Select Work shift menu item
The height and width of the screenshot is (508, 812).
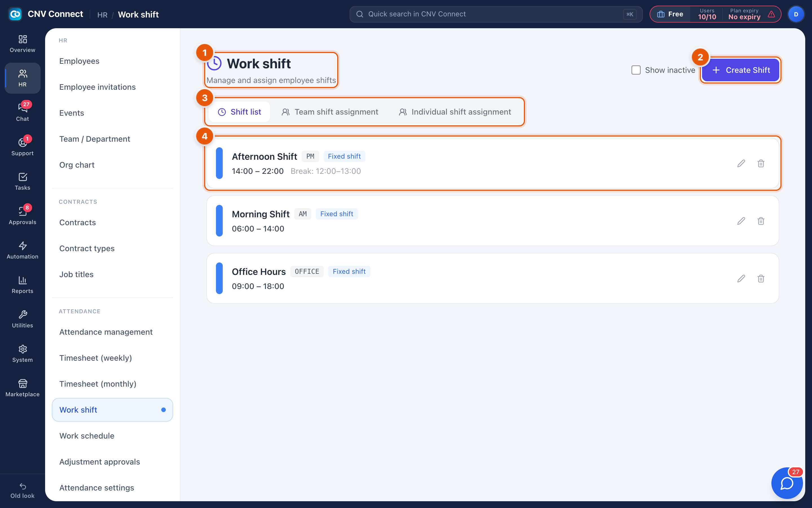[112, 410]
